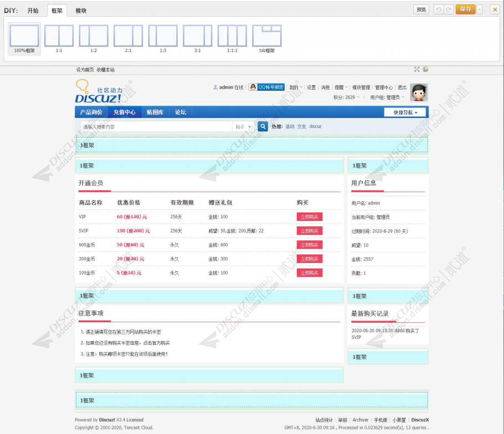Click the 优惠价格 column header text
The height and width of the screenshot is (434, 504).
(128, 203)
